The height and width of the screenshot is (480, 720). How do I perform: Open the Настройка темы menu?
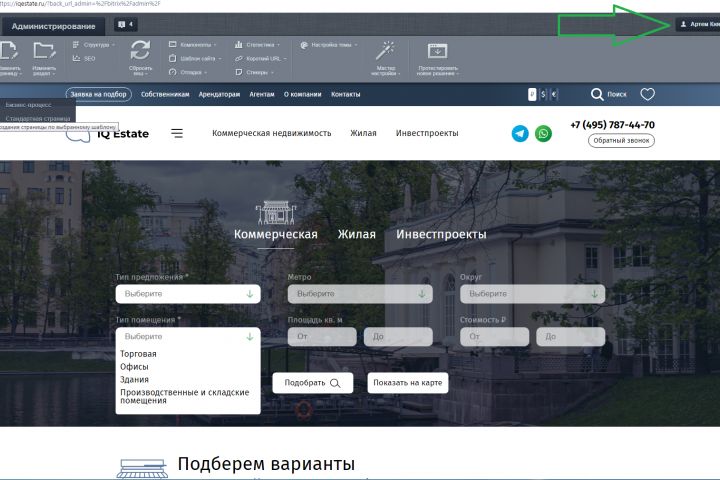(x=329, y=45)
